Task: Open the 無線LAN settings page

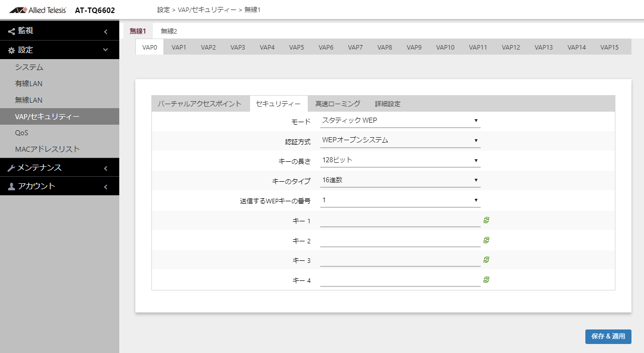Action: pos(60,100)
